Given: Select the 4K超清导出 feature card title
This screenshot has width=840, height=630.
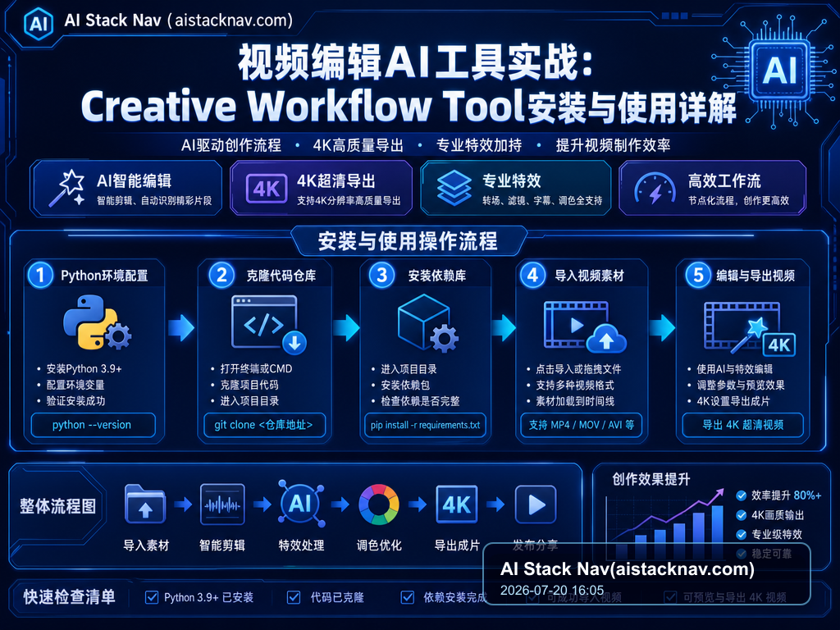Looking at the screenshot, I should 336,181.
